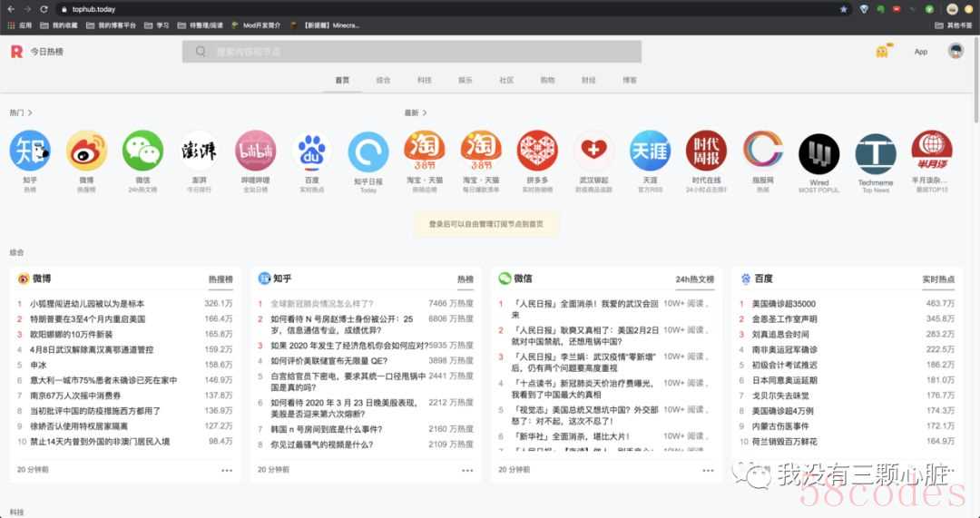Open more options on the 微博 card
This screenshot has height=518, width=980.
click(227, 470)
